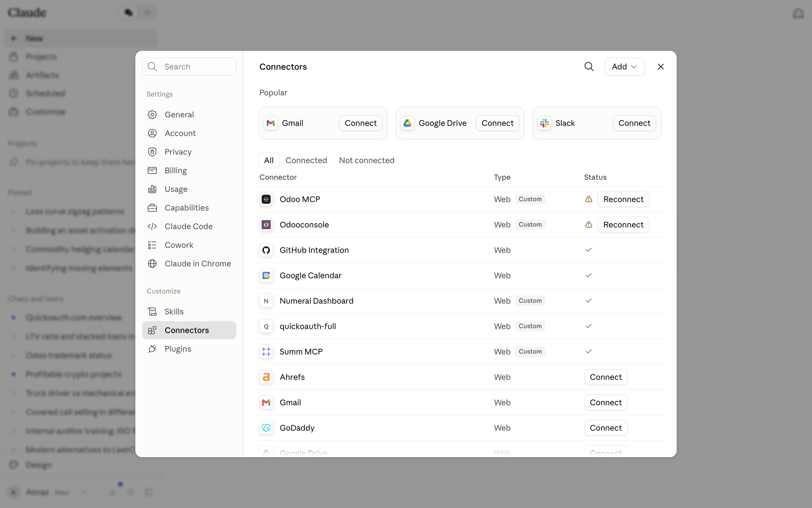Click the Summ MCP icon

tap(266, 352)
